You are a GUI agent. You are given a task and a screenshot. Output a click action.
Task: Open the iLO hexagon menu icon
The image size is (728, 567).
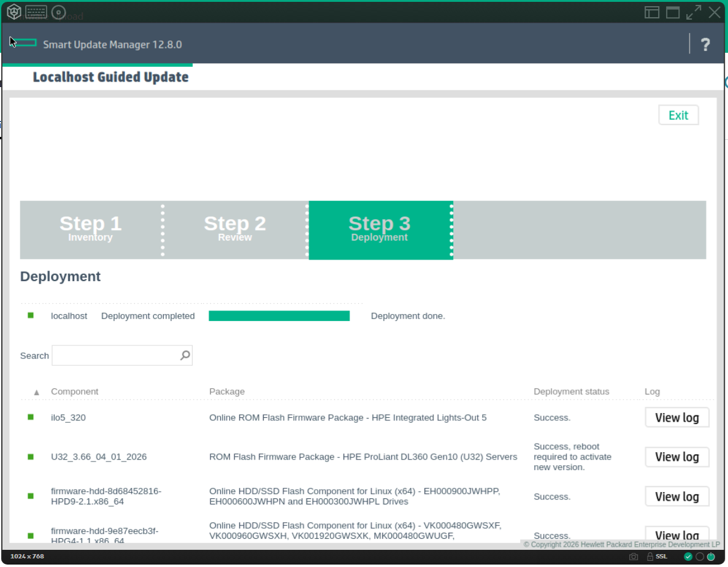point(14,12)
